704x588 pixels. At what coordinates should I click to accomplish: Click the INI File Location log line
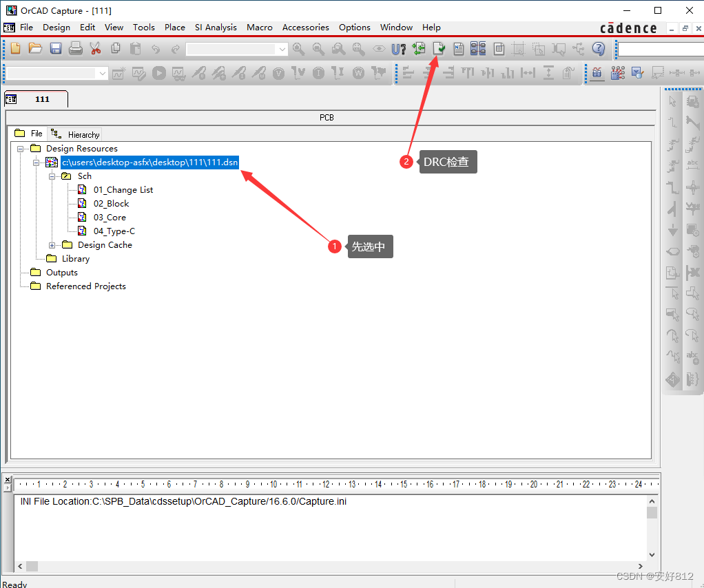(183, 501)
